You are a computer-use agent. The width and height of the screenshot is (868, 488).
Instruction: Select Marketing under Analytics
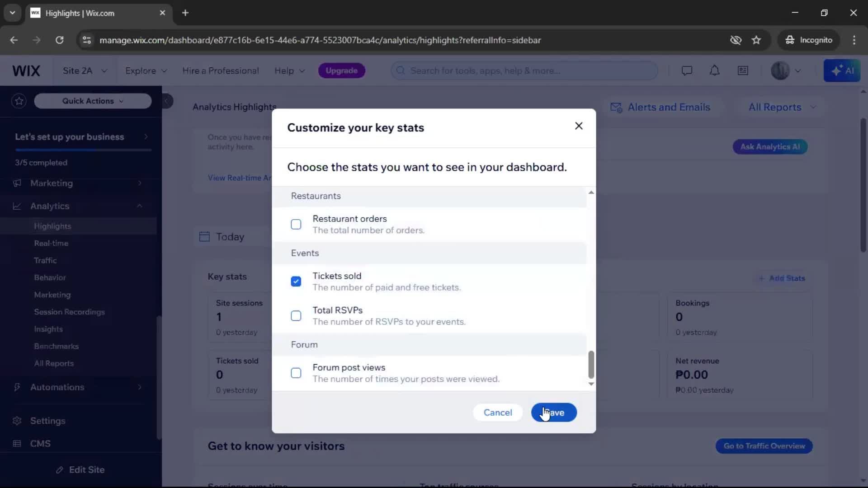pos(52,295)
